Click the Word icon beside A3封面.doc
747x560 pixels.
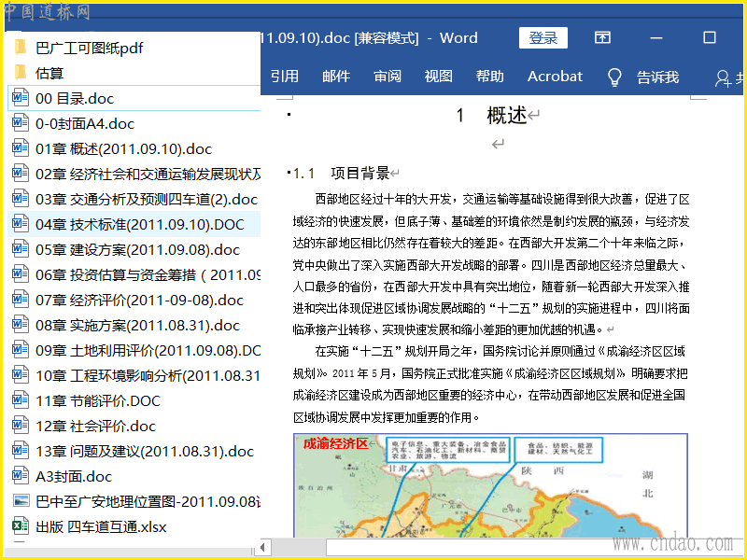pyautogui.click(x=21, y=477)
